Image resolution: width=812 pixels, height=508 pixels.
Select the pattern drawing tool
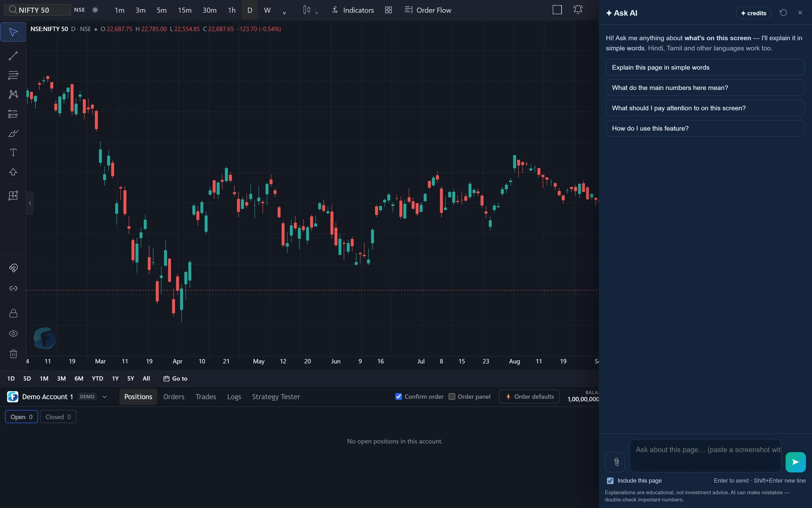click(13, 94)
